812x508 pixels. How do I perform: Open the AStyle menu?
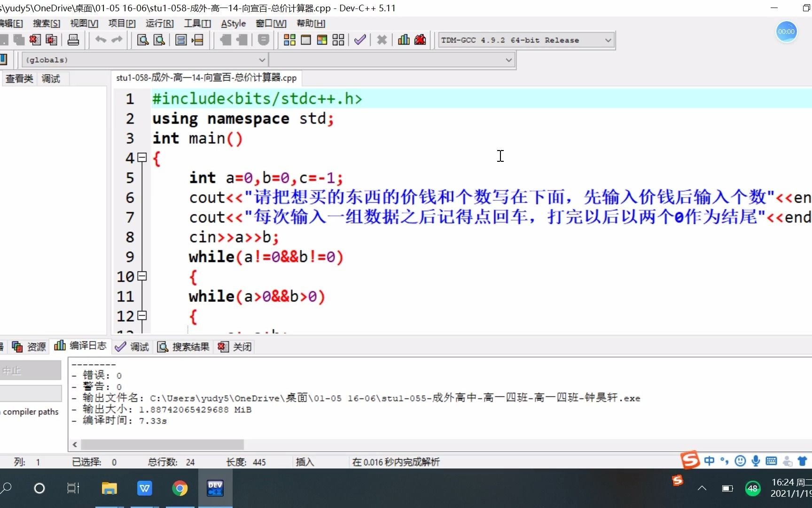click(x=233, y=23)
